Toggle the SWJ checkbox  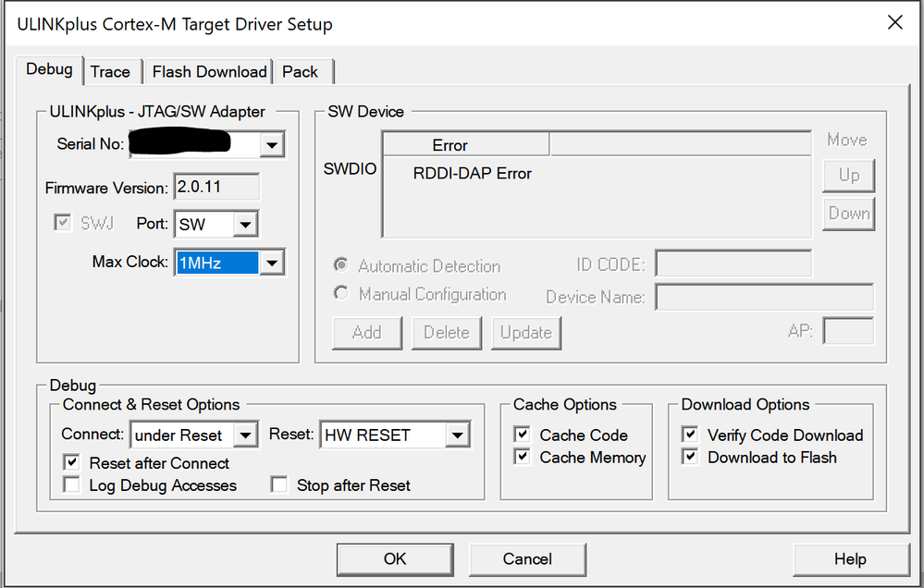(63, 224)
